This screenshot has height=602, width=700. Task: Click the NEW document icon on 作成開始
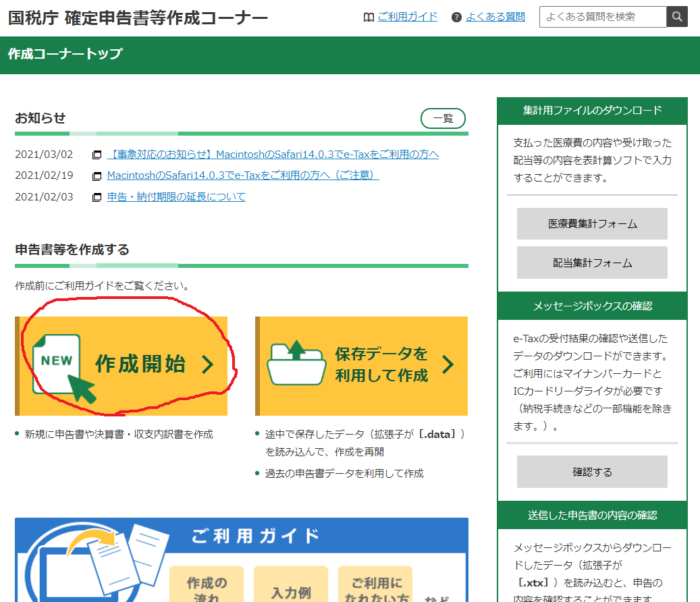click(64, 368)
